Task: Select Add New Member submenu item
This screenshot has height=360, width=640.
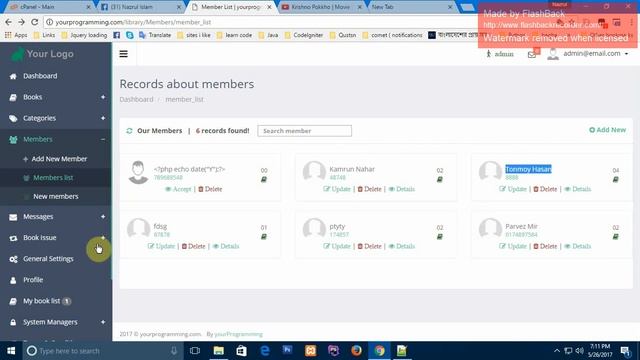Action: point(59,159)
